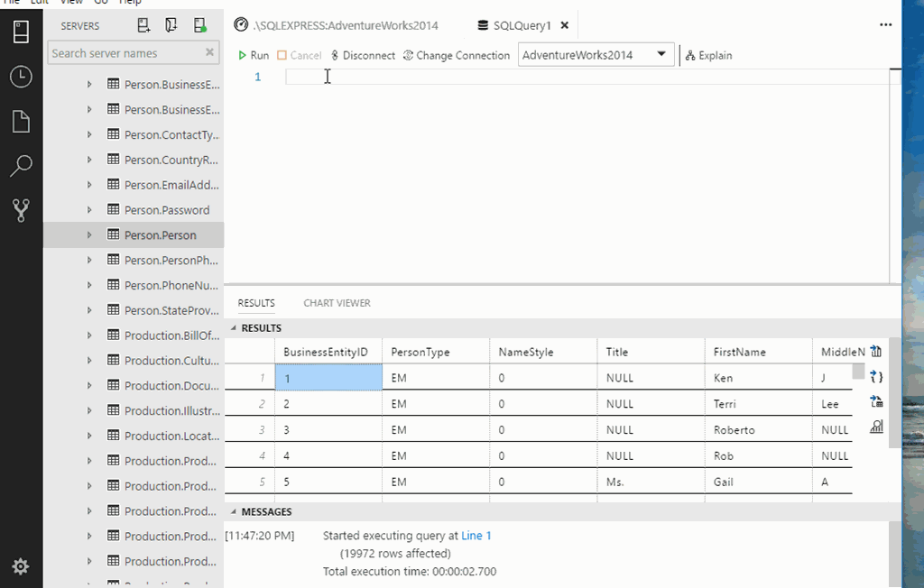Disconnect from the server

(363, 55)
